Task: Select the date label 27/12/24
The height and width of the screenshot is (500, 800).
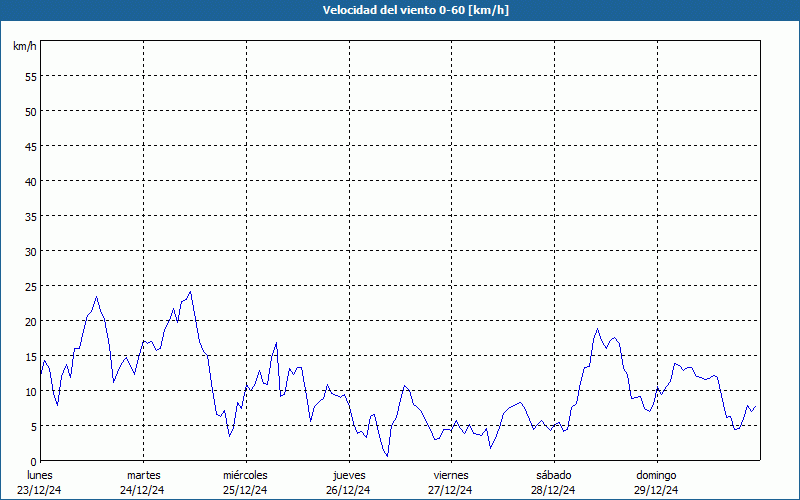Action: coord(451,490)
